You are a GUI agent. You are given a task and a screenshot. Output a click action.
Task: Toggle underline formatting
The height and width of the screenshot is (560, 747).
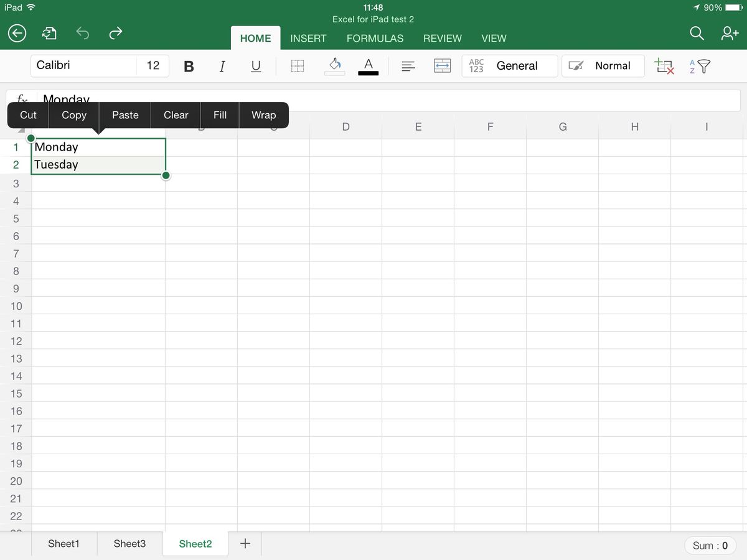click(x=255, y=66)
